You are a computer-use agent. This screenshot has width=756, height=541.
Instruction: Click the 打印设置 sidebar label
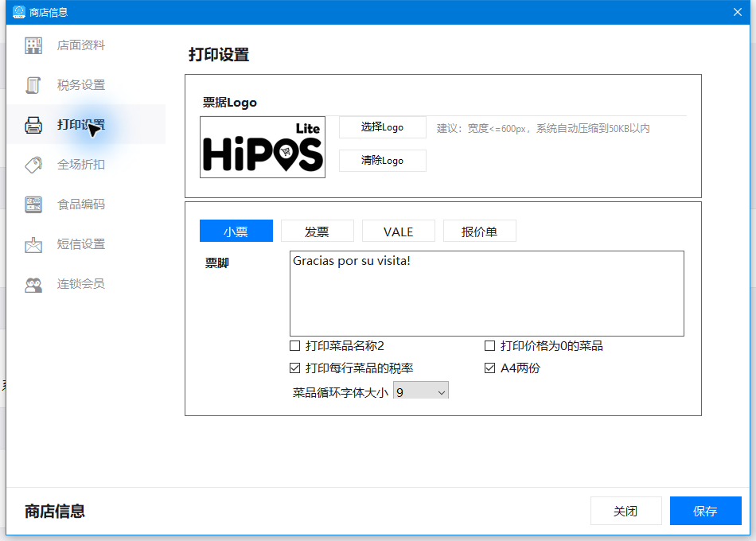(x=81, y=125)
